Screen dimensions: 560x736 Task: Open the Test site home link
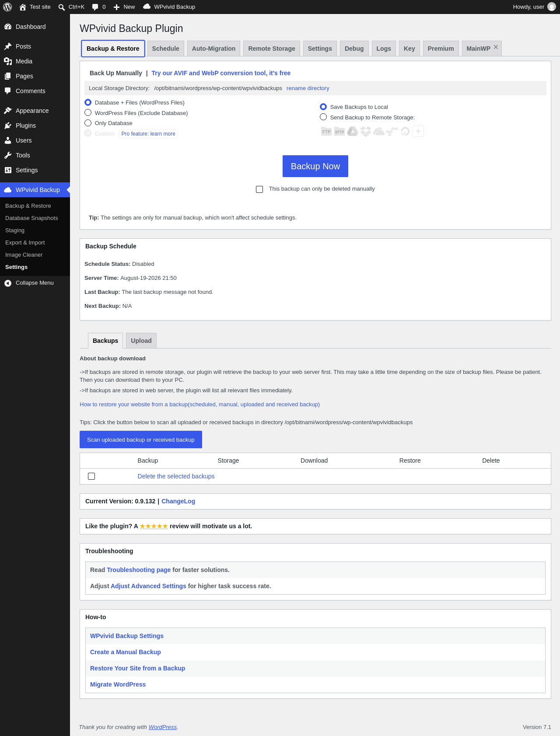point(35,7)
